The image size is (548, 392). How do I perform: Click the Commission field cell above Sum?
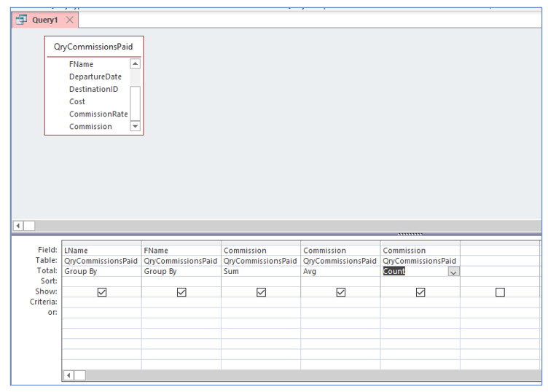click(261, 251)
